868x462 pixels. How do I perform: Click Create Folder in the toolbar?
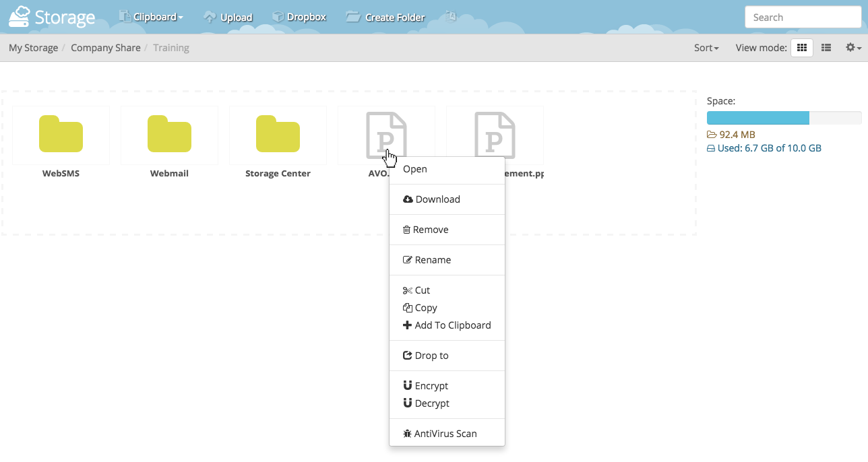(385, 17)
